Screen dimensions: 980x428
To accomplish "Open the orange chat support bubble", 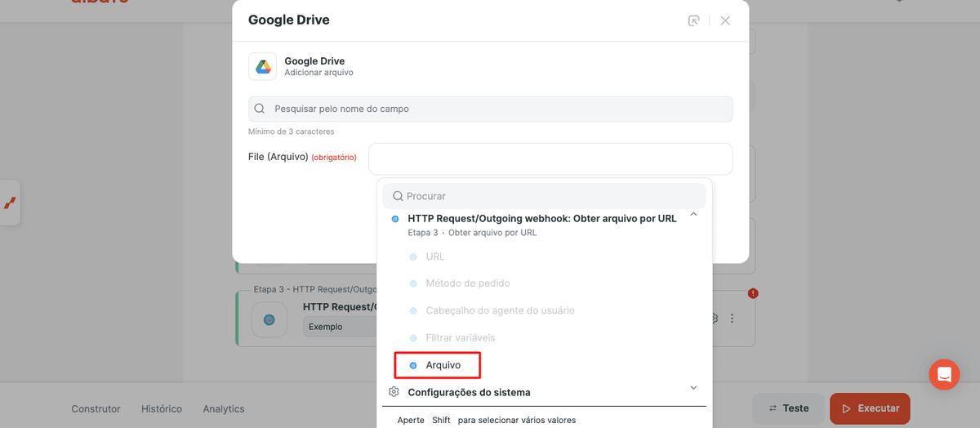I will [x=944, y=374].
